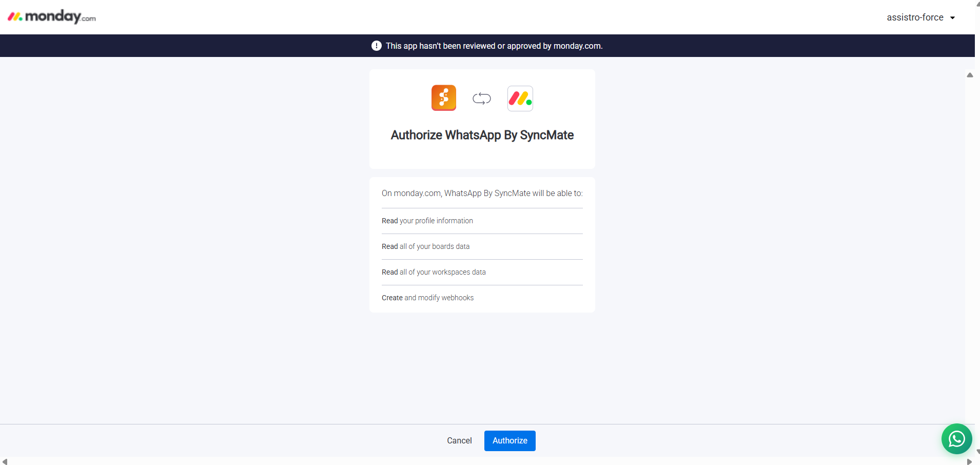Click the sync arrows icon between the app logos
980x465 pixels.
click(x=481, y=99)
